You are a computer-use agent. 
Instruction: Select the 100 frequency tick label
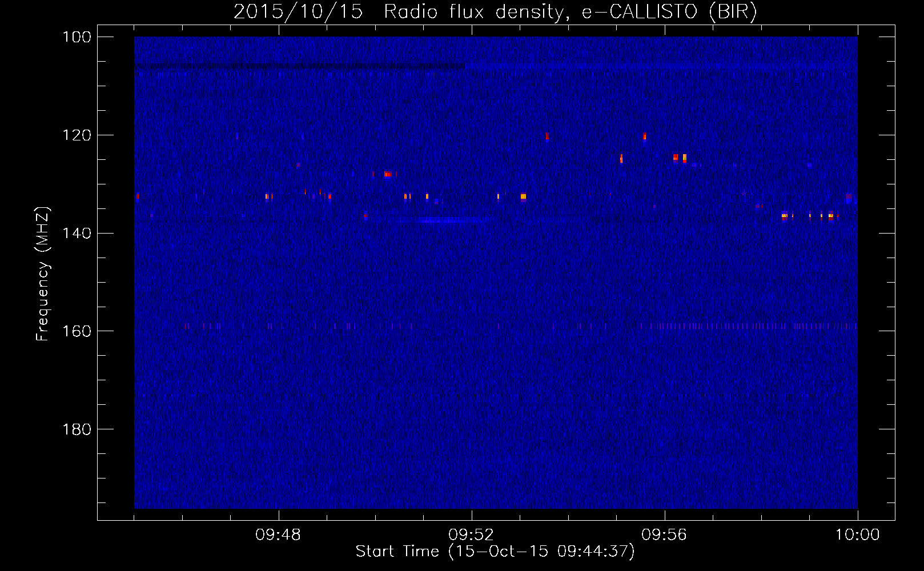tap(76, 37)
